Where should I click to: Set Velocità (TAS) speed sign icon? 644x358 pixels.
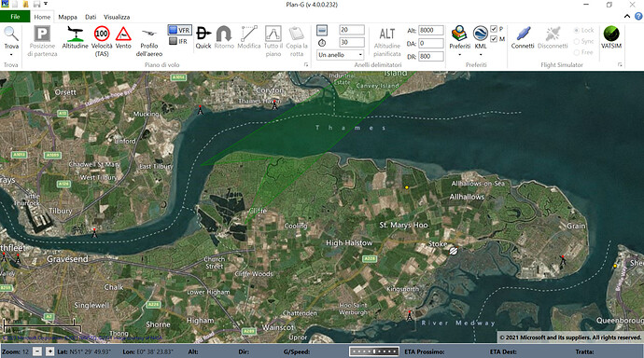coord(102,41)
